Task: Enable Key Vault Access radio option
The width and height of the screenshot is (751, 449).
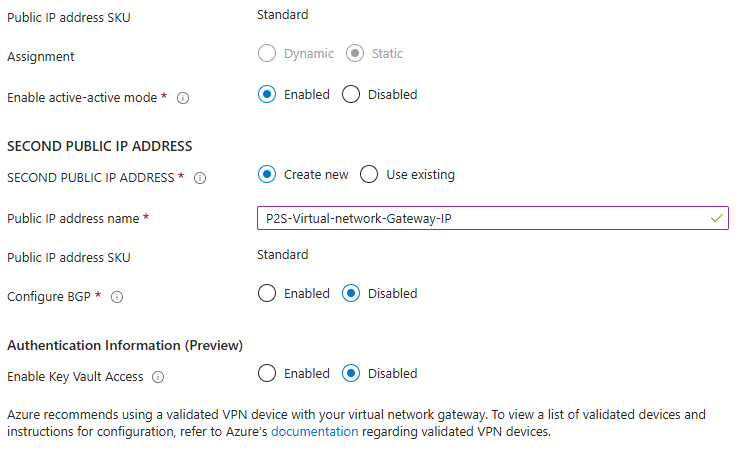Action: point(267,373)
